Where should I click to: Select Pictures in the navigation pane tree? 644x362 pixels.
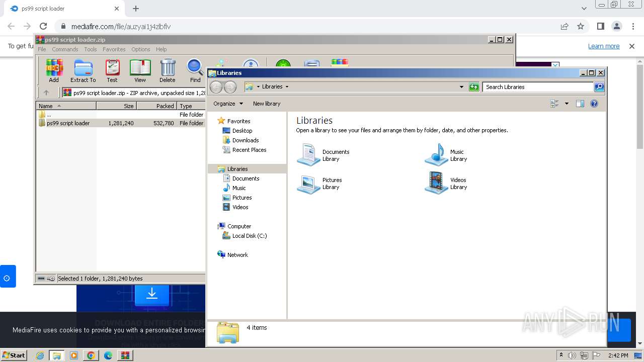click(242, 198)
